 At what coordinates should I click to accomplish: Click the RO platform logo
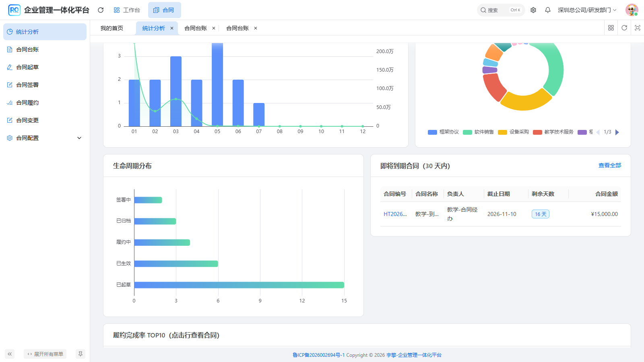coord(14,10)
